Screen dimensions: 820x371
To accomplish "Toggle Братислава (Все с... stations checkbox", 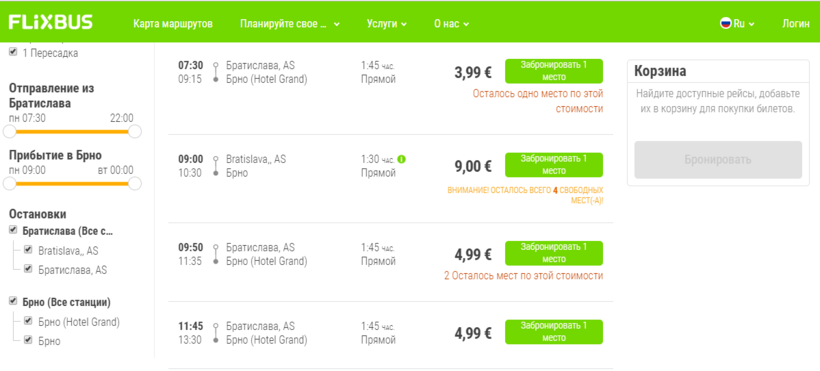I will pyautogui.click(x=13, y=230).
